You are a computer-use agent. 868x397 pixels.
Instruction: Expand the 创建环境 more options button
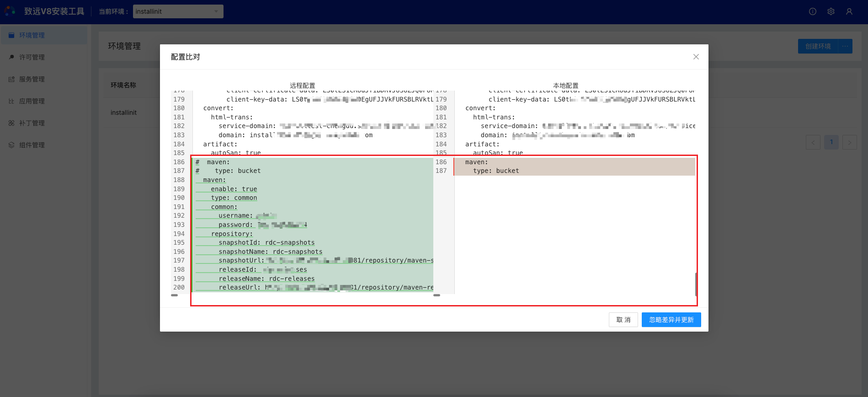point(845,46)
